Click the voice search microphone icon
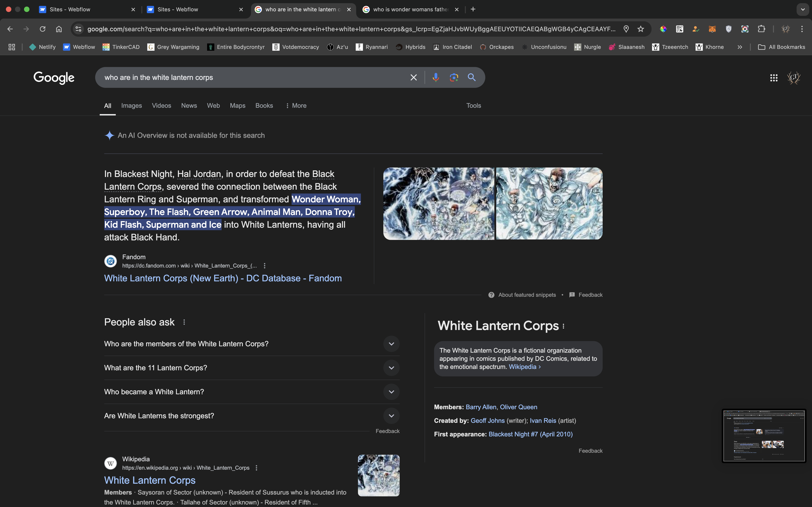Viewport: 812px width, 507px height. [x=435, y=77]
